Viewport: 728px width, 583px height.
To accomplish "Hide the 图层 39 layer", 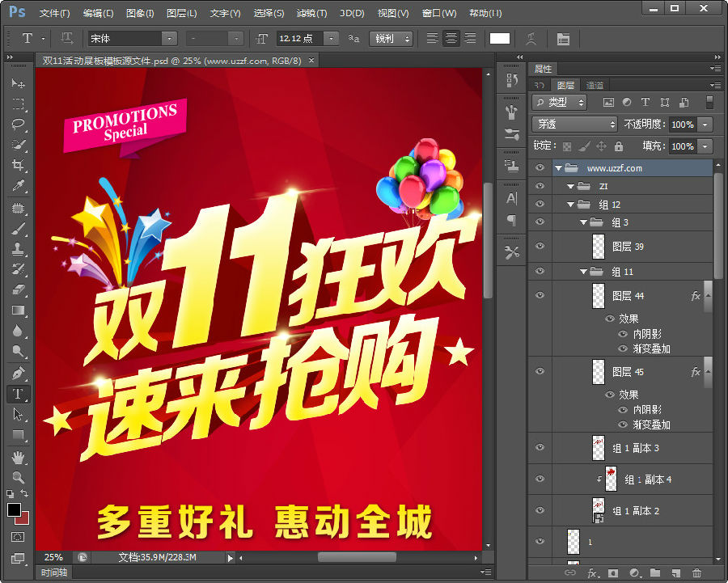I will click(540, 246).
